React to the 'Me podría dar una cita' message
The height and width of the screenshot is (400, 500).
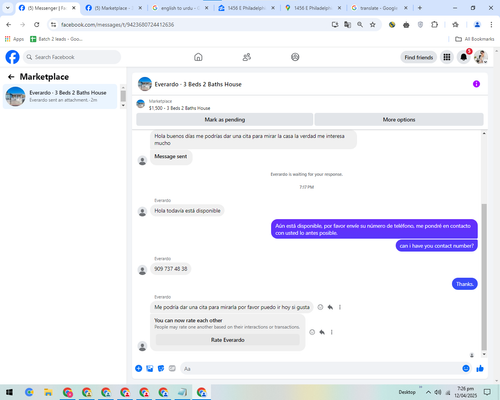pos(320,307)
